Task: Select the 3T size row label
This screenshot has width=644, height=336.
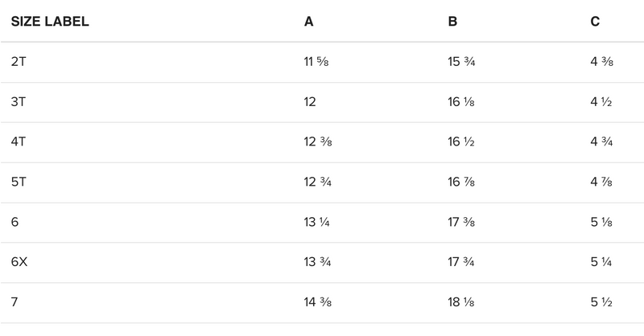Action: point(19,102)
